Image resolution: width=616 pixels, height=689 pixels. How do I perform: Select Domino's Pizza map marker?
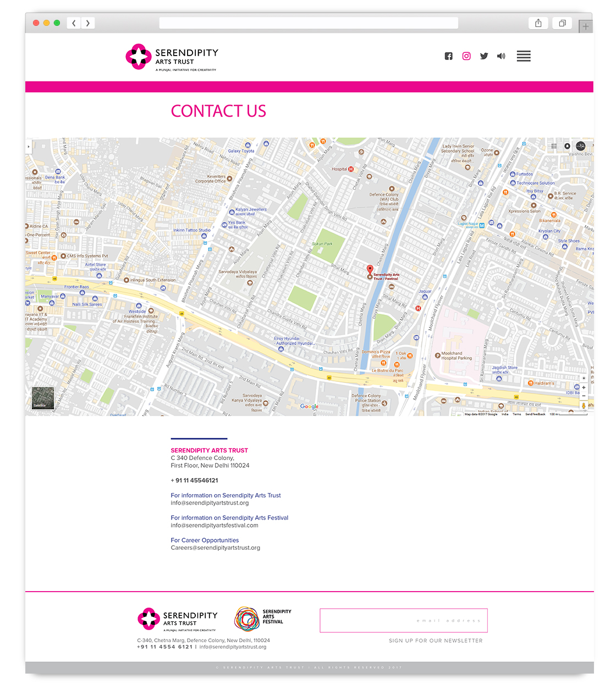point(383,363)
